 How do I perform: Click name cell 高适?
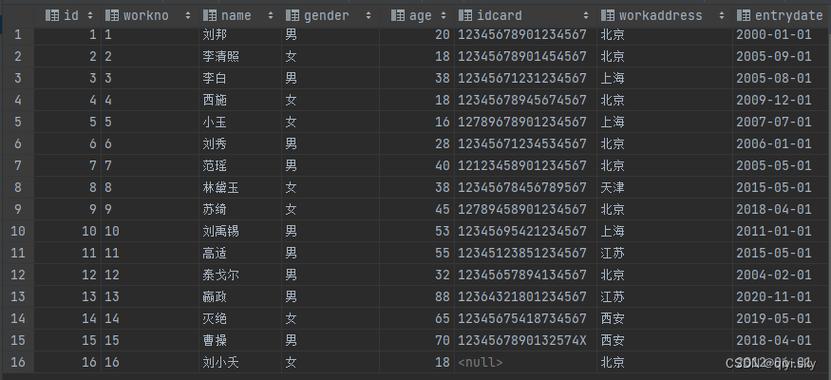pos(215,253)
